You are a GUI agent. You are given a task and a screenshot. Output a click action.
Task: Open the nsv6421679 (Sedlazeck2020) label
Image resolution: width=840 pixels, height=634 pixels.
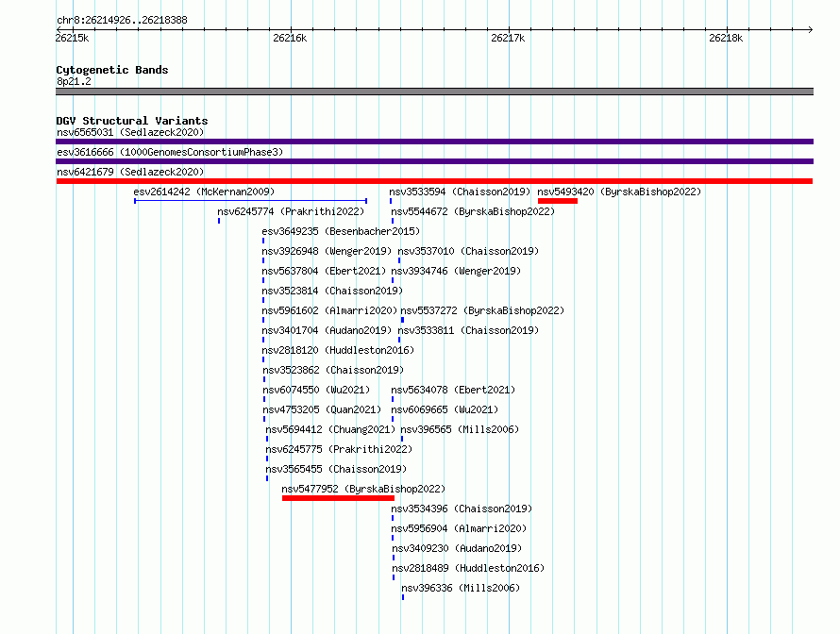coord(130,172)
